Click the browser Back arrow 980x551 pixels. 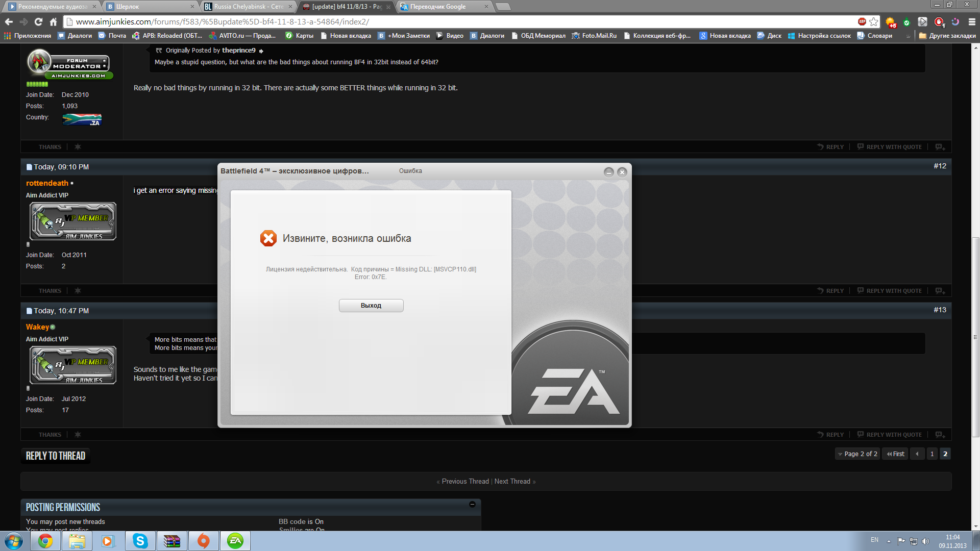[9, 22]
